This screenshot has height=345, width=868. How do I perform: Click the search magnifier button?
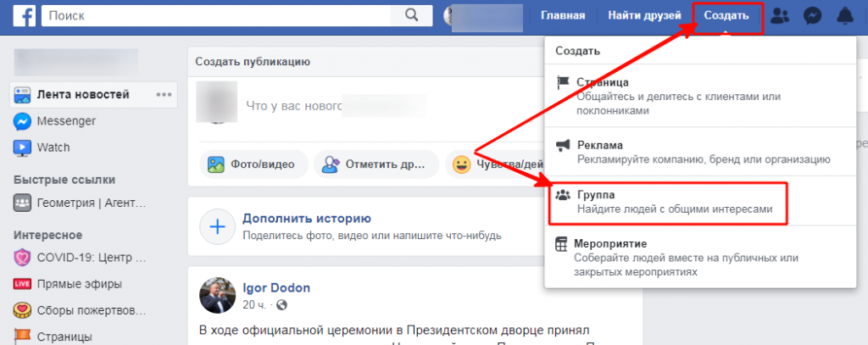411,15
